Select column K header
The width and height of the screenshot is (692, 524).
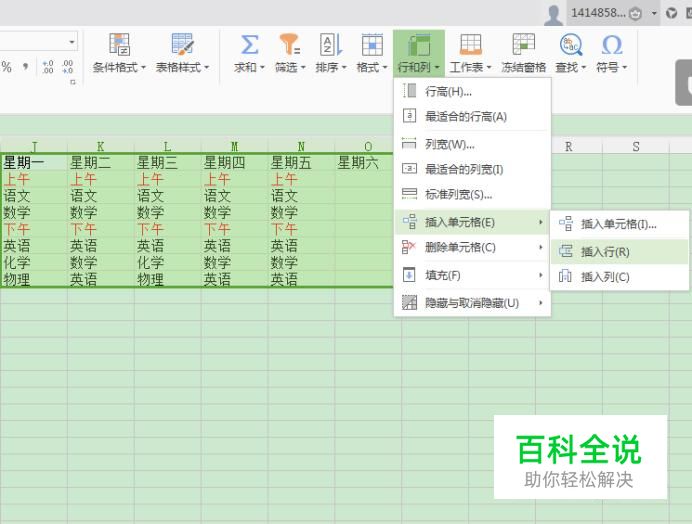tap(101, 146)
